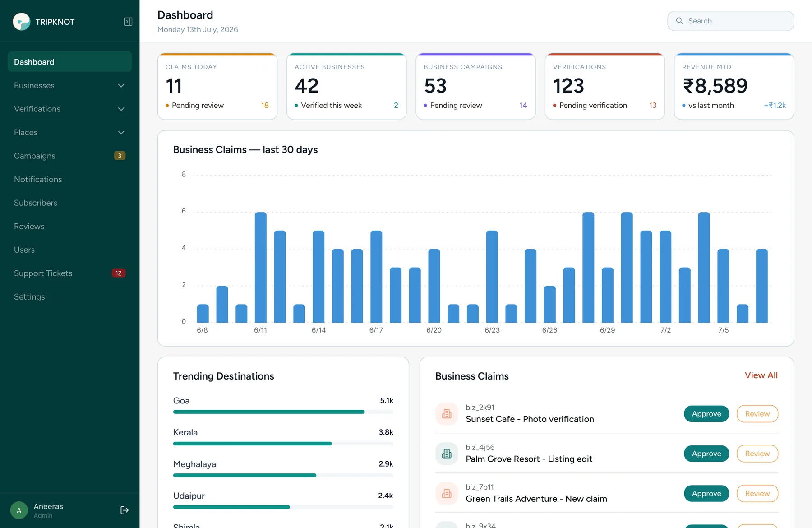Screen dimensions: 812x528
Task: Click the Meghalaya progress bar
Action: pos(283,475)
